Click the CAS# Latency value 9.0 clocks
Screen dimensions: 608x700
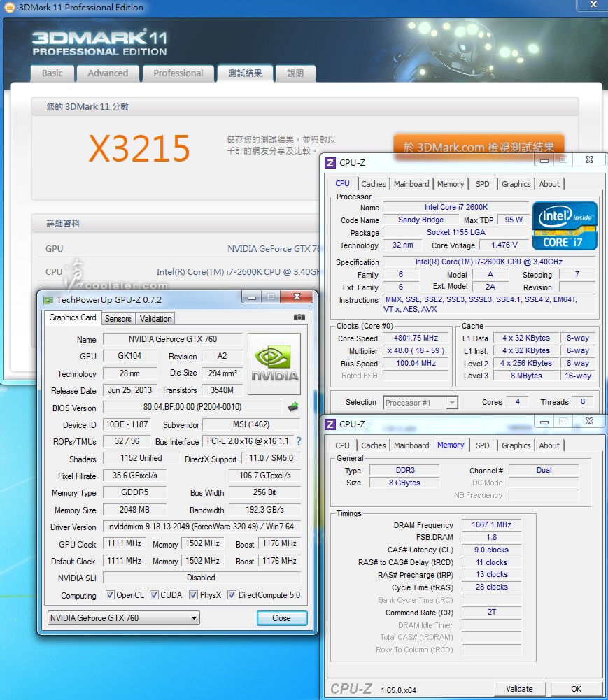point(491,550)
